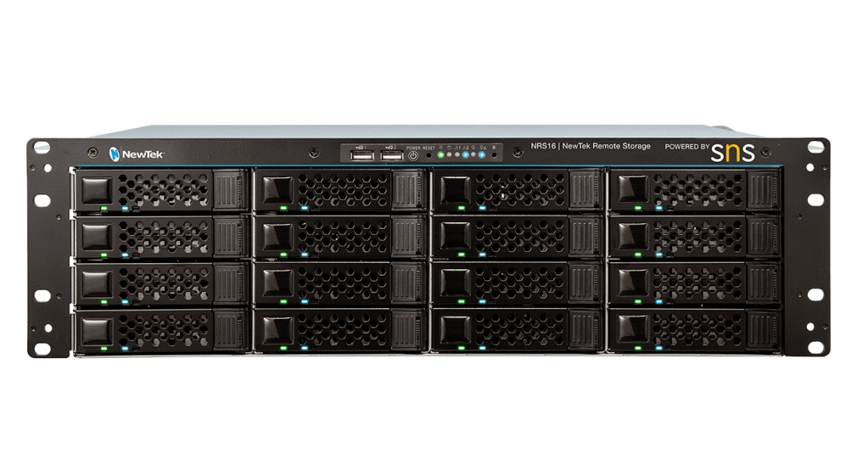This screenshot has height=465, width=868.
Task: Click the 'RESET' label on the panel
Action: [429, 148]
